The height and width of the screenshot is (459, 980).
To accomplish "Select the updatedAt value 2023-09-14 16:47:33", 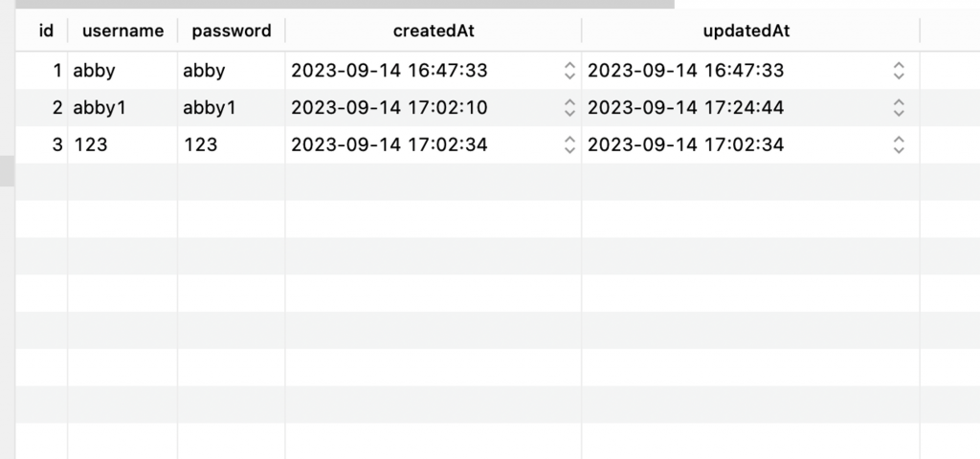I will [x=685, y=71].
